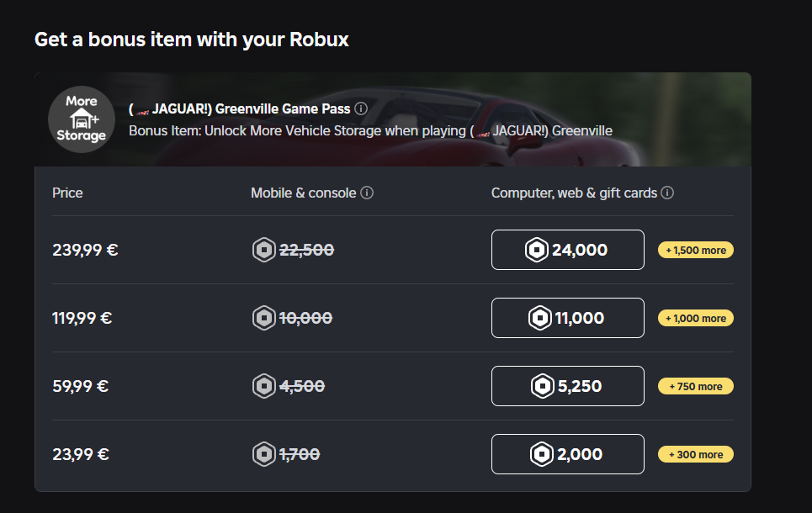Screen dimensions: 812x513
Task: Choose the 2,000 Robux package button
Action: click(567, 454)
